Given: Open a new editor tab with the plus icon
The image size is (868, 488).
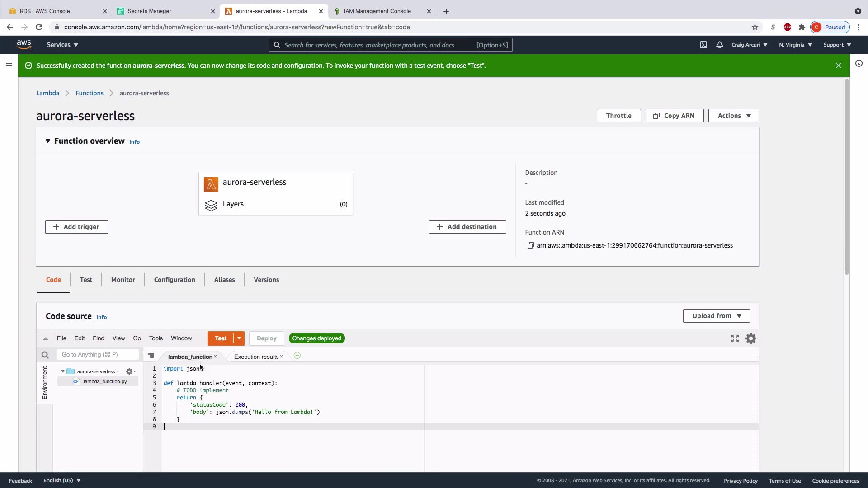Looking at the screenshot, I should pyautogui.click(x=297, y=356).
